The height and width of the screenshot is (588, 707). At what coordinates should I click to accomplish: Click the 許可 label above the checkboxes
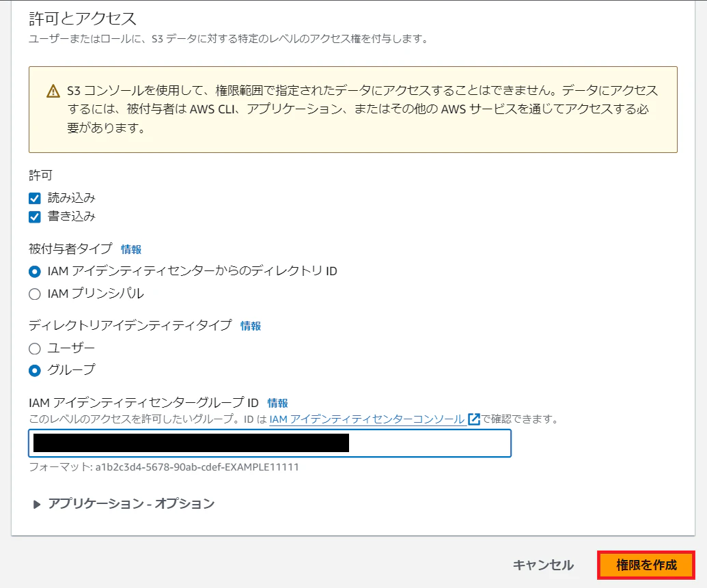[x=40, y=176]
